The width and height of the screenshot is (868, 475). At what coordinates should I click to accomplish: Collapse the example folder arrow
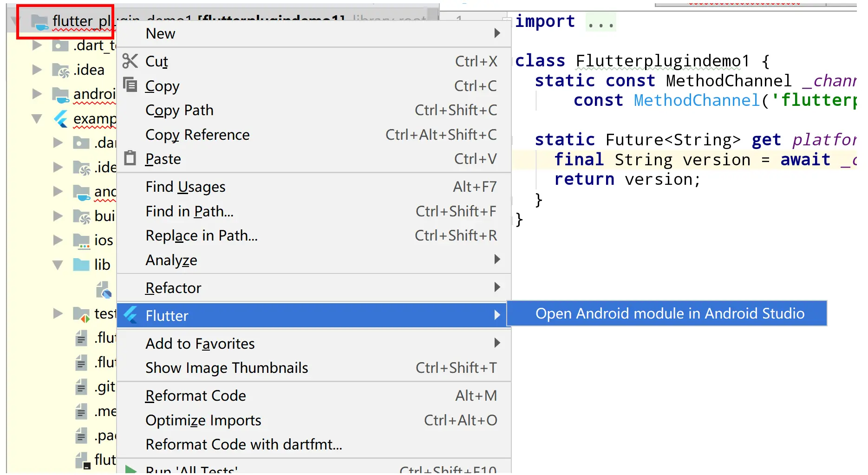(37, 119)
